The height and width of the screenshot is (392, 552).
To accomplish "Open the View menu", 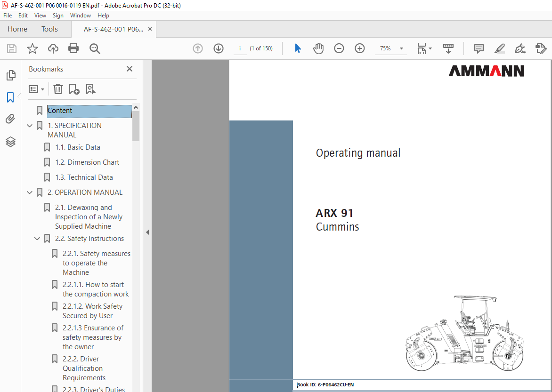I will (x=40, y=16).
